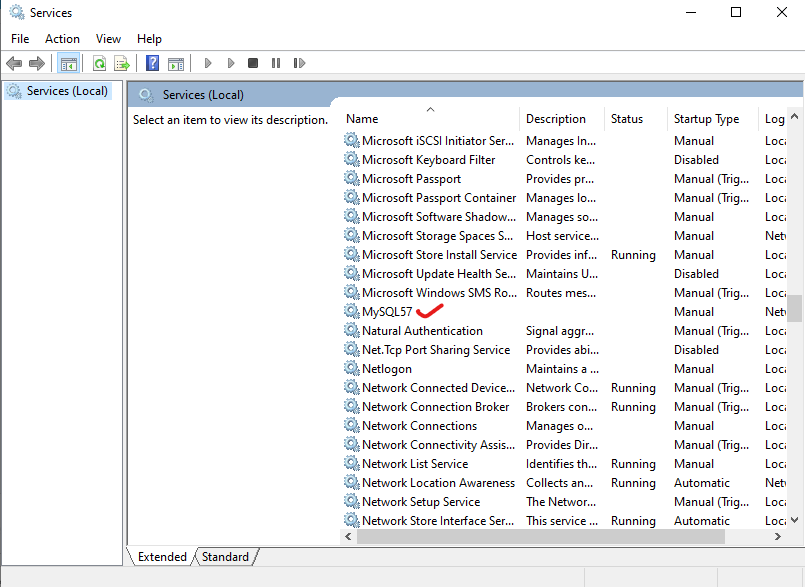Toggle Show/Hide Console Tree icon
Image resolution: width=805 pixels, height=587 pixels.
coord(68,64)
